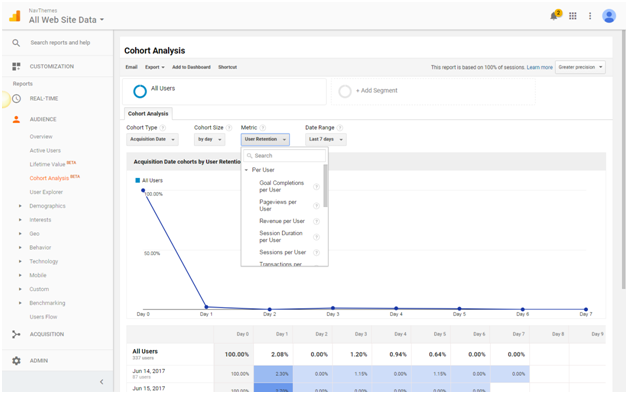628x394 pixels.
Task: Select Goal Completions per User metric
Action: [x=282, y=186]
